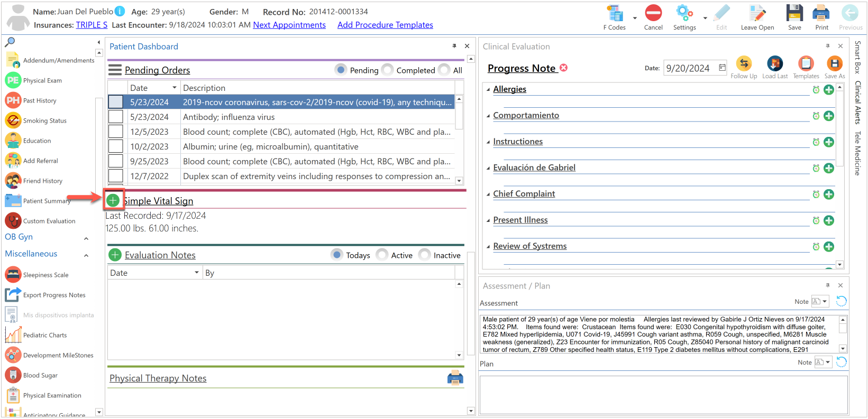Open Friend History module
Image resolution: width=868 pixels, height=419 pixels.
(x=34, y=181)
